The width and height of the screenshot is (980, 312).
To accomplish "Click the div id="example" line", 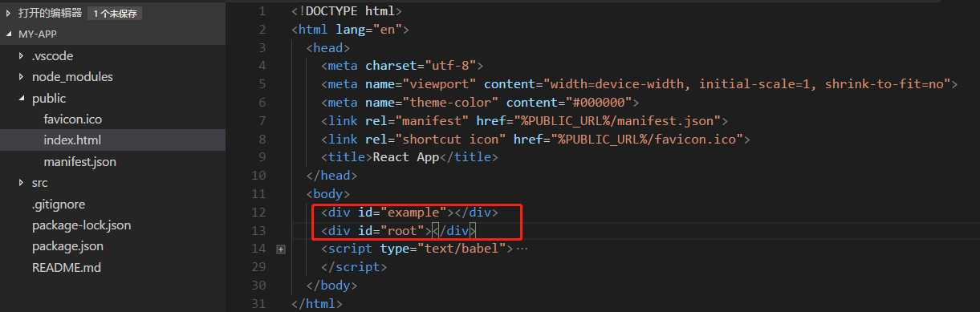I will (x=409, y=213).
